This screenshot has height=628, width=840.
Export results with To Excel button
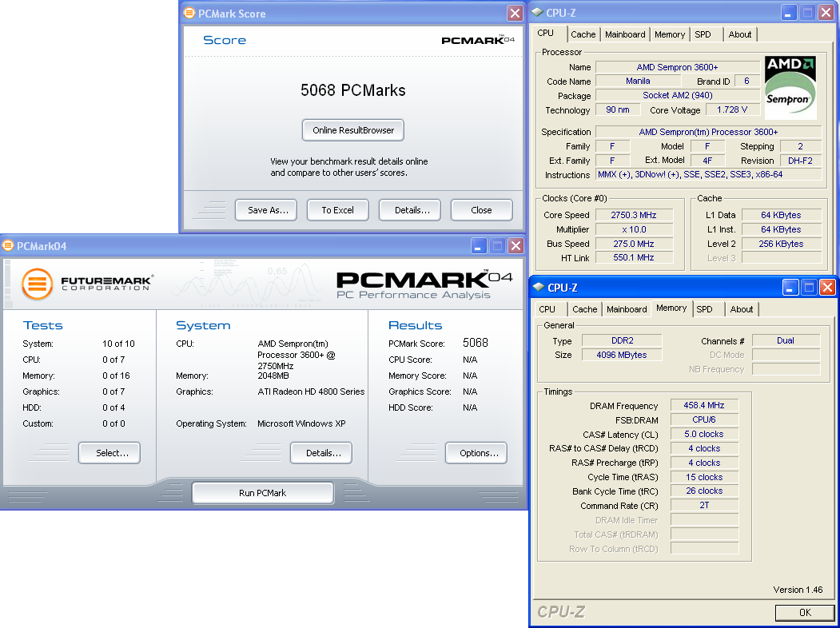337,210
